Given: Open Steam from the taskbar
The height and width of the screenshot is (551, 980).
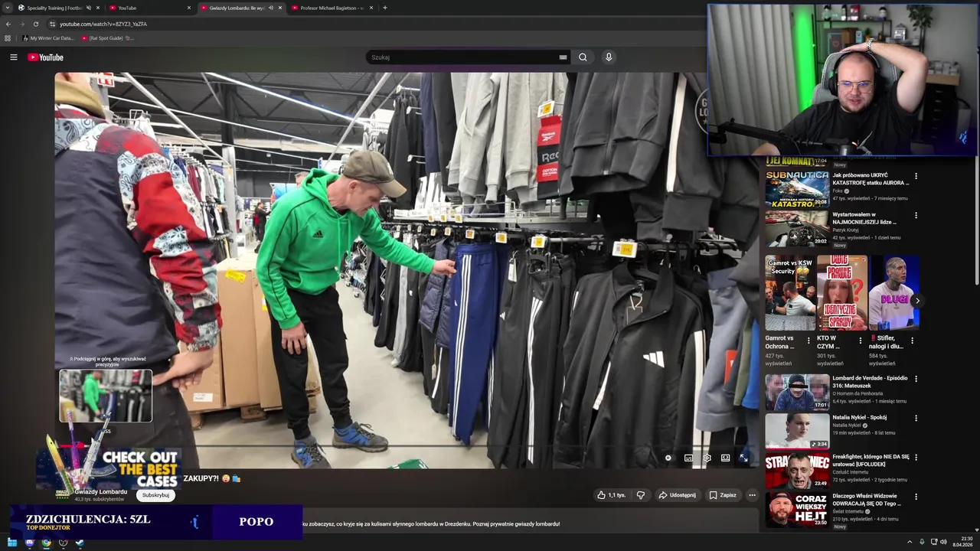Looking at the screenshot, I should (x=80, y=543).
